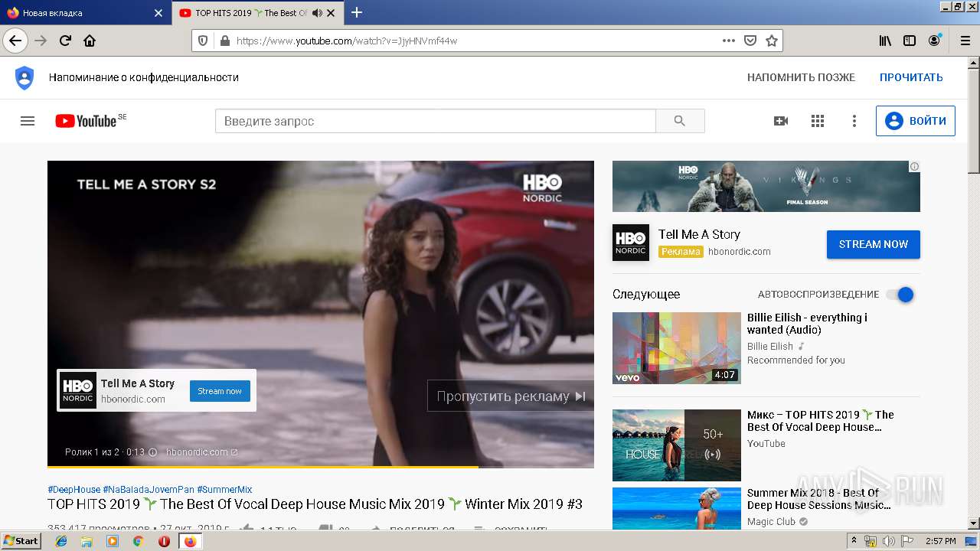Click the #DeepHouse hashtag
Image resolution: width=980 pixels, height=551 pixels.
point(73,490)
